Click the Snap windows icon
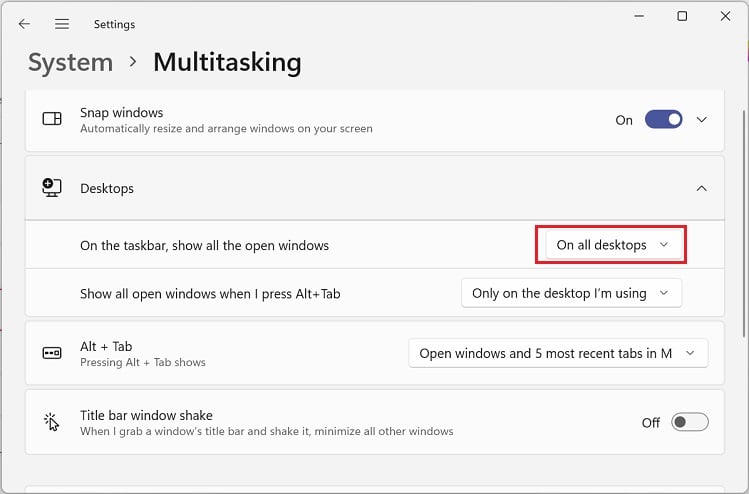The height and width of the screenshot is (494, 749). (52, 120)
